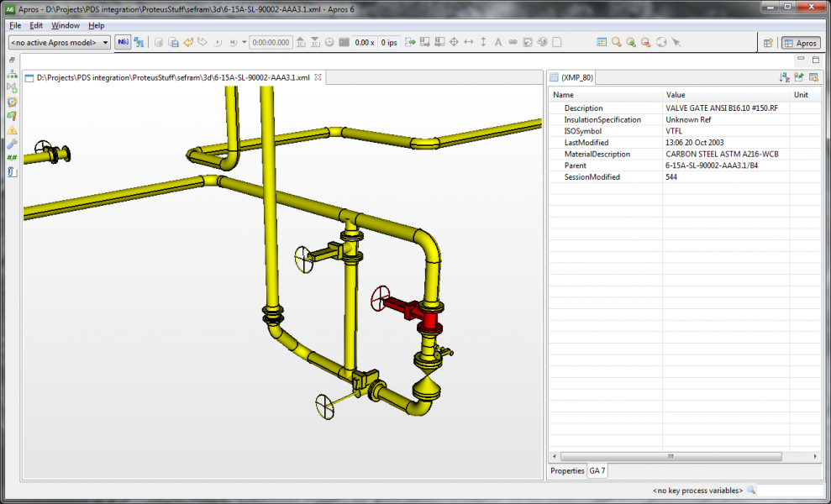Click the restore views icon in left sidebar
The image size is (831, 504).
point(13,60)
